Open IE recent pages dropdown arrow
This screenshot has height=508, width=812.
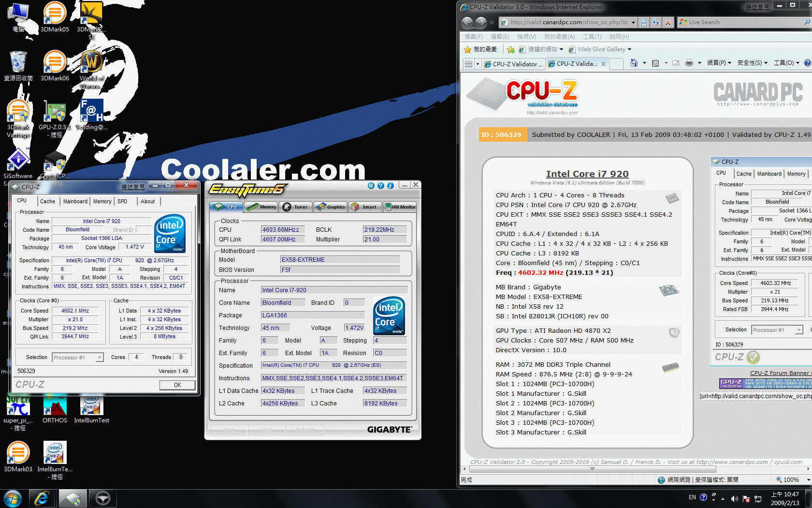click(492, 22)
